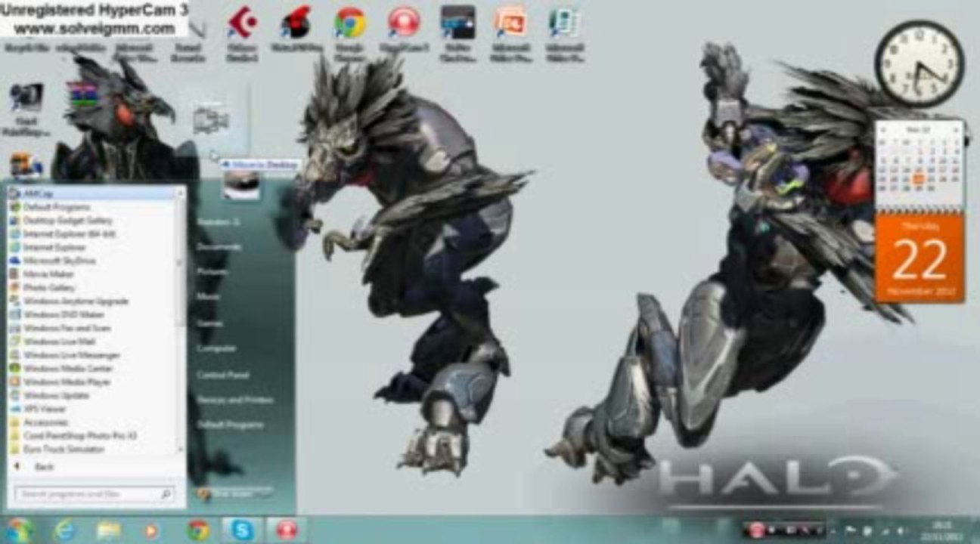The width and height of the screenshot is (980, 544).
Task: Go to previous month in the calendar gadget
Action: pos(884,129)
